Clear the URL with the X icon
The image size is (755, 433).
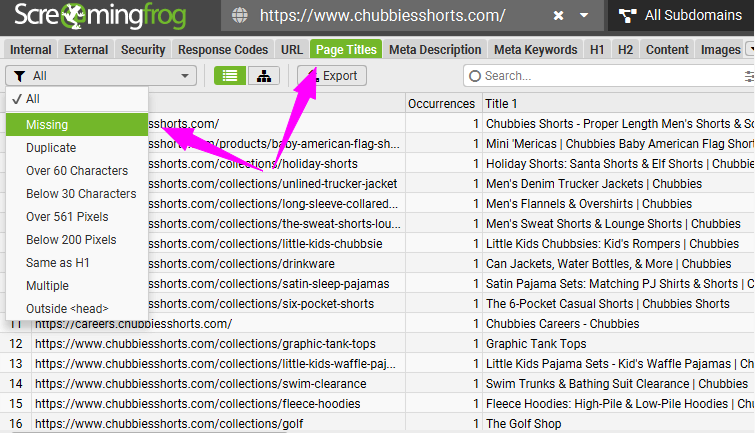[x=558, y=16]
